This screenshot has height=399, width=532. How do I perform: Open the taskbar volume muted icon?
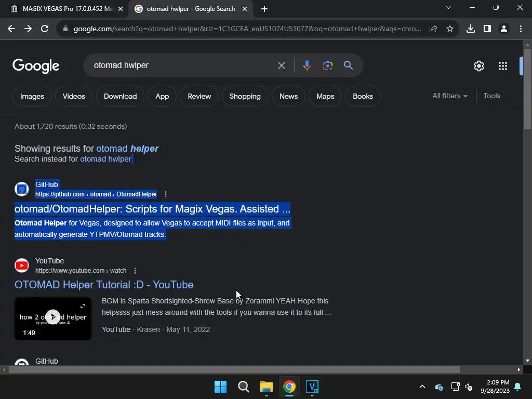click(469, 387)
